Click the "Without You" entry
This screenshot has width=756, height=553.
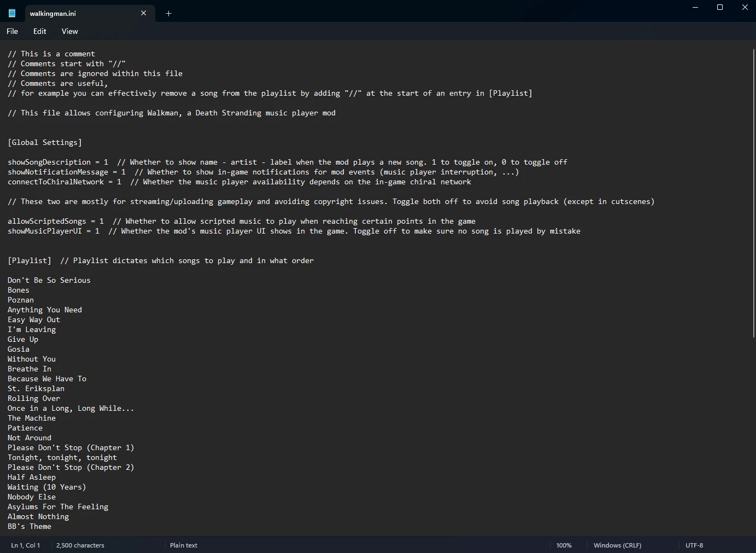[32, 359]
